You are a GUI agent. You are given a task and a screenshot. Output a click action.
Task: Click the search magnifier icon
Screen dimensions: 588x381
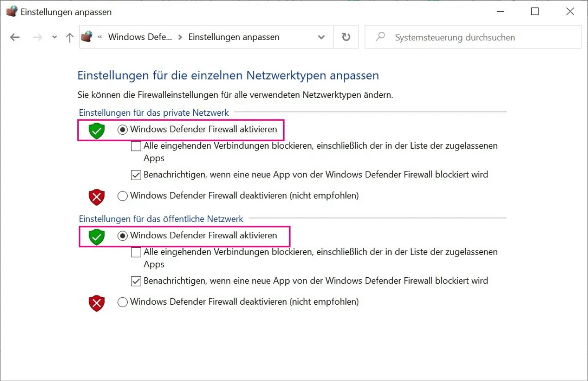[380, 37]
